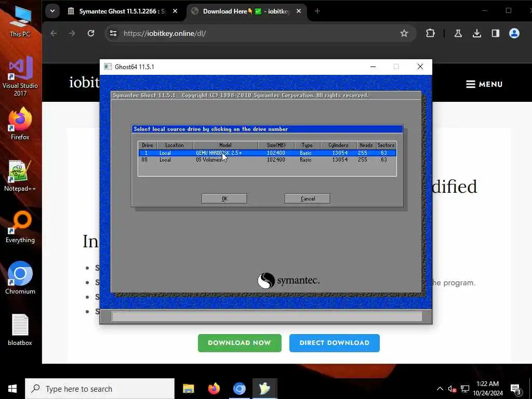Open Everything search desktop shortcut
The image size is (532, 399).
[x=20, y=227]
